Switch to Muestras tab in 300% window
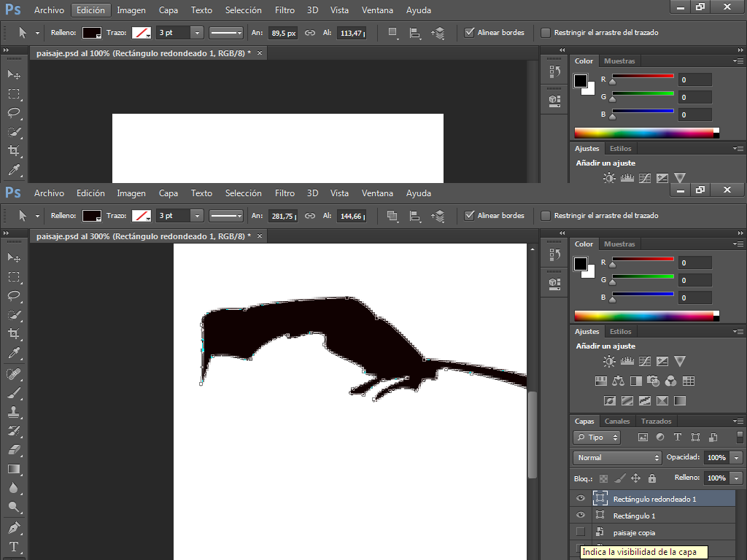Image resolution: width=747 pixels, height=560 pixels. (619, 244)
